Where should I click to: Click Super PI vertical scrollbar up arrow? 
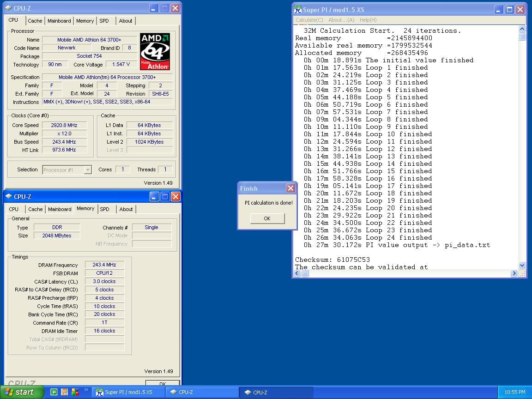click(x=522, y=29)
